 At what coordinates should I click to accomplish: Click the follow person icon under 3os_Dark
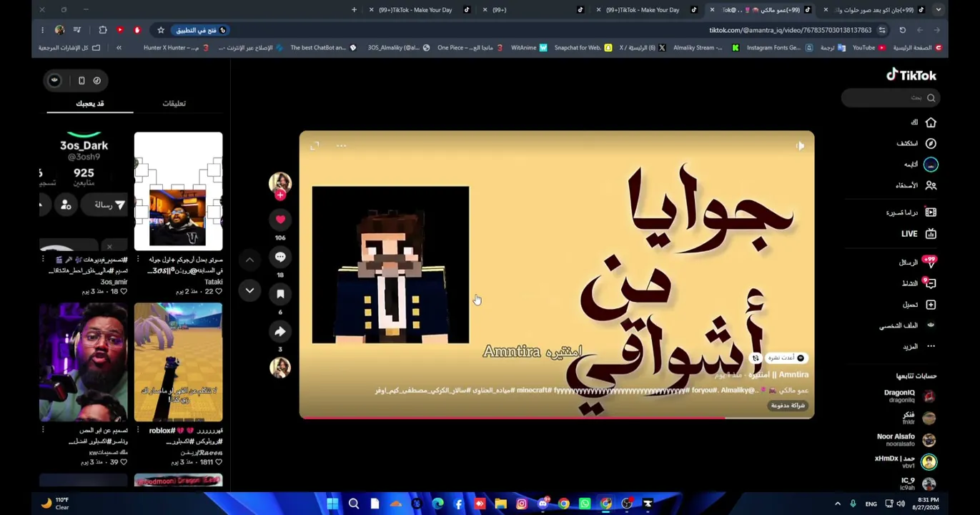pos(66,205)
